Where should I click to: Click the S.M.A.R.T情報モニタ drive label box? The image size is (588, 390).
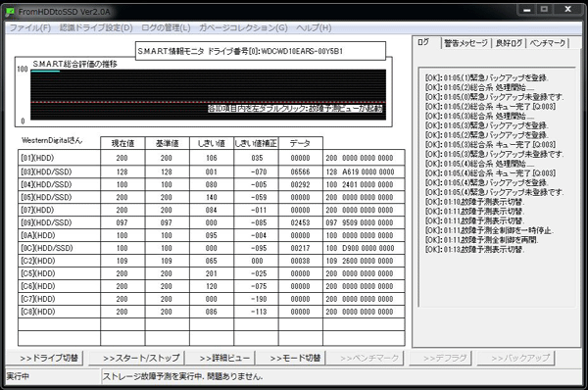click(261, 51)
